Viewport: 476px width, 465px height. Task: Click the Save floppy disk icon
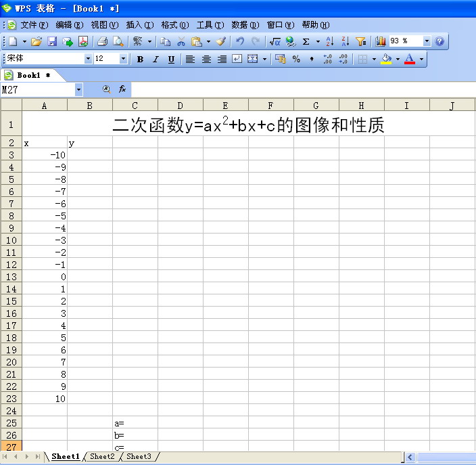pyautogui.click(x=52, y=41)
